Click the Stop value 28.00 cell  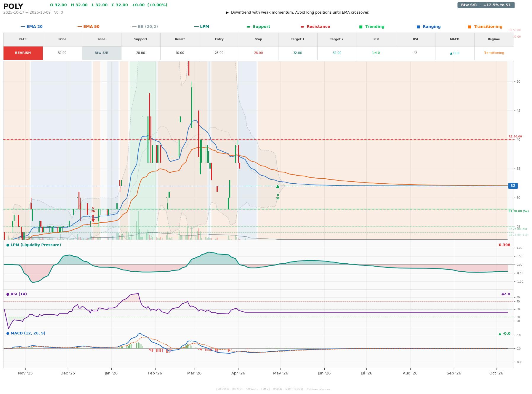tap(258, 53)
